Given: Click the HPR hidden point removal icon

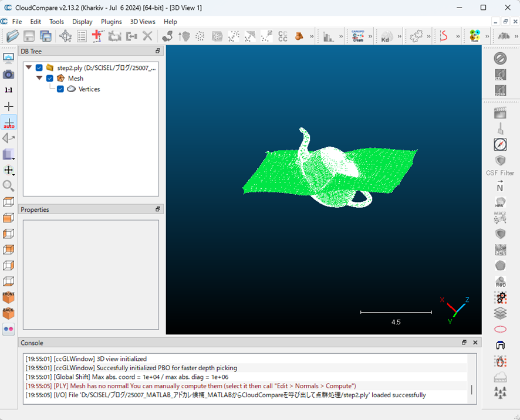Looking at the screenshot, I should [x=500, y=202].
